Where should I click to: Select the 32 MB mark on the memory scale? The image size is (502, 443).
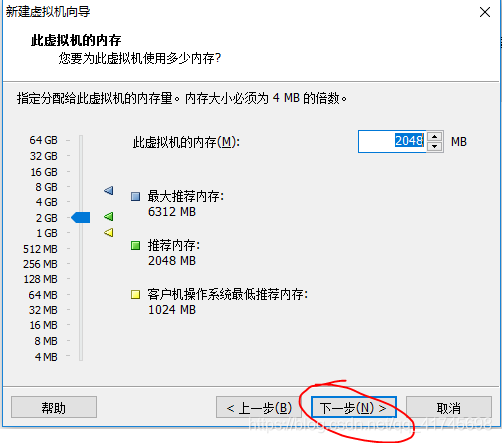43,310
